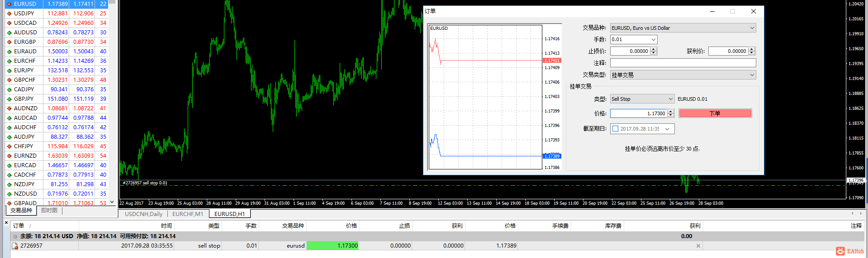Decrease 止损价 with the down stepper arrow

pos(654,53)
